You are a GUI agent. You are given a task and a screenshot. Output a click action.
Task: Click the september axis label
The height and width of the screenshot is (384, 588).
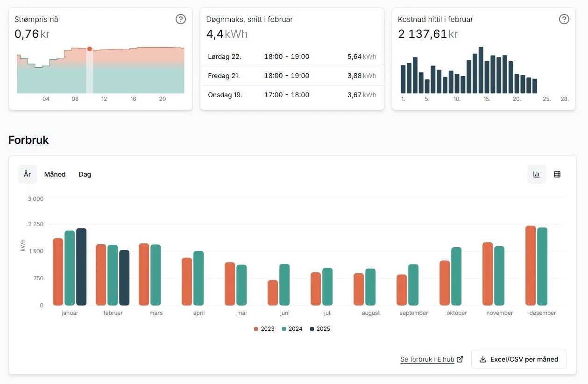tap(414, 313)
